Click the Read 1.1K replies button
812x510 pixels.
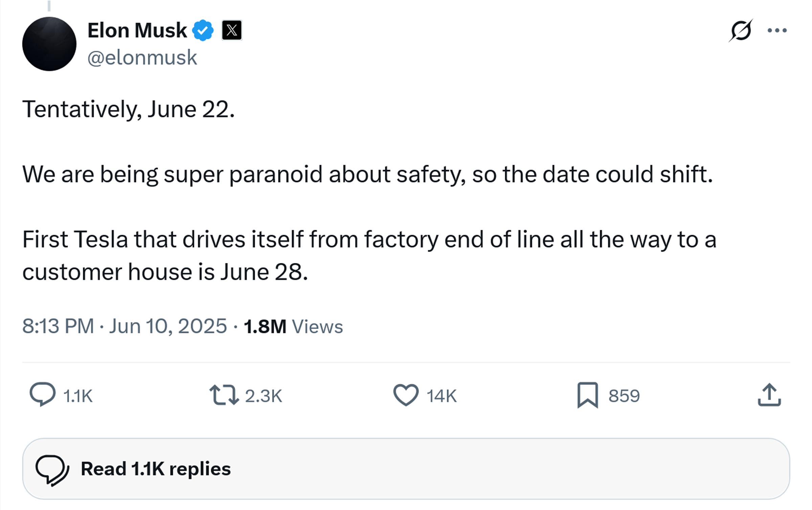pos(406,469)
